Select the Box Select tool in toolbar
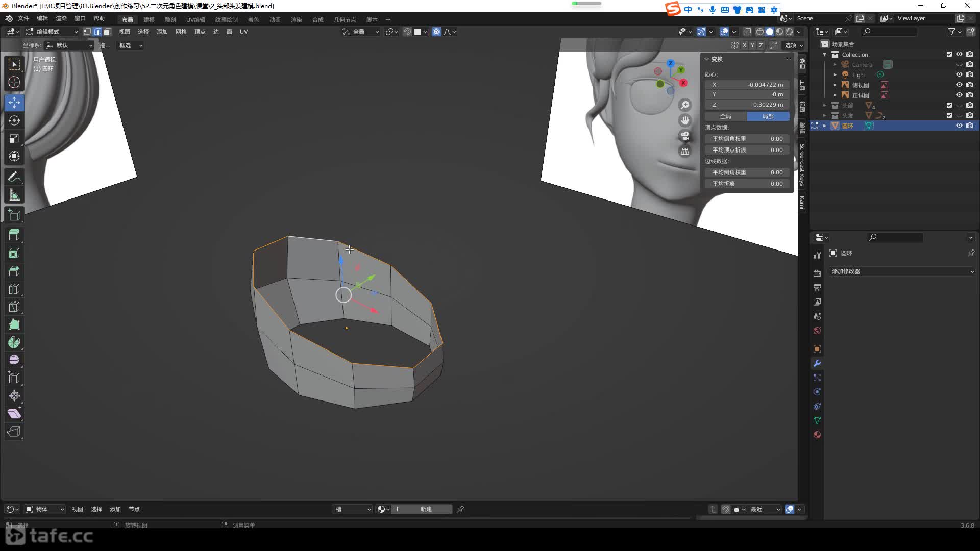The image size is (980, 551). 14,64
